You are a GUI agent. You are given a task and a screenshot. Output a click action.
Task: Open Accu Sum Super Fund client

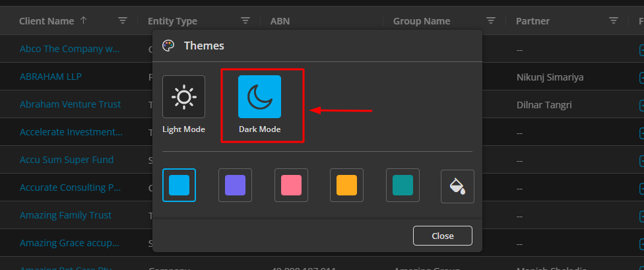(66, 160)
